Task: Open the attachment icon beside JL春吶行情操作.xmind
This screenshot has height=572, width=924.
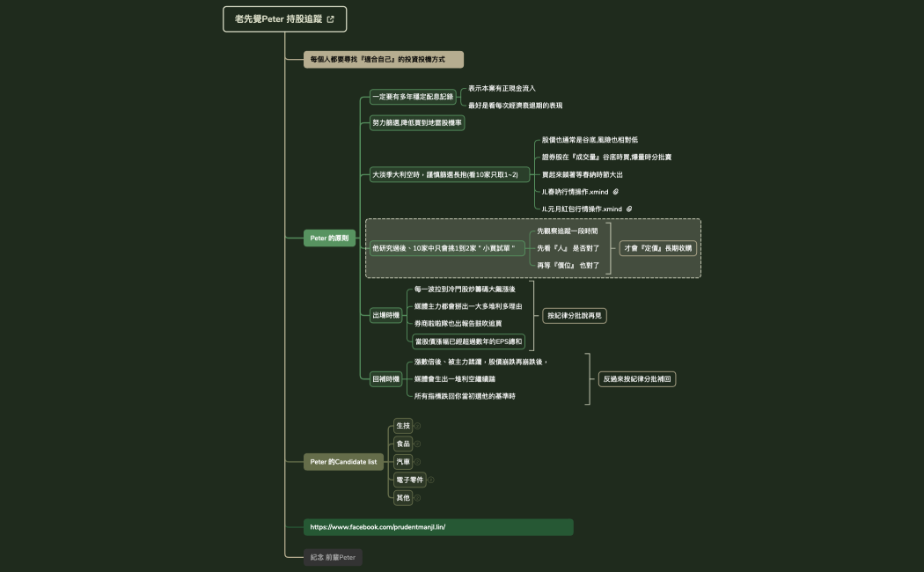Action: (616, 192)
